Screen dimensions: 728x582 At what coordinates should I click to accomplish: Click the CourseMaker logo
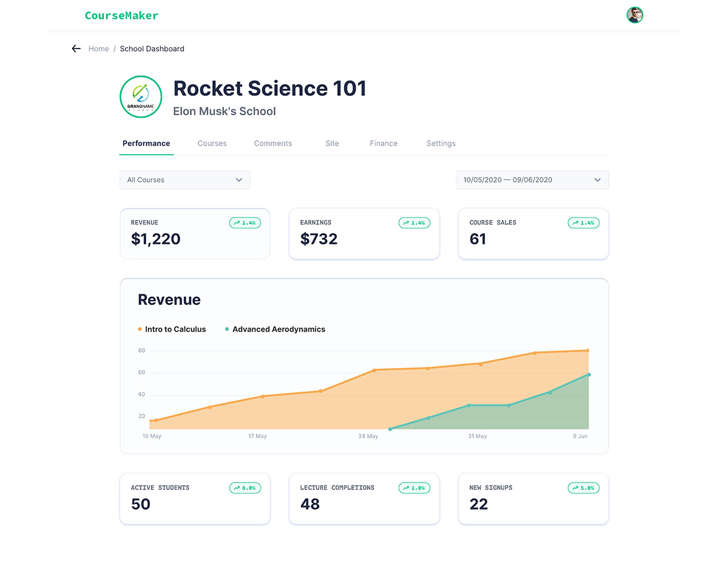click(x=121, y=16)
